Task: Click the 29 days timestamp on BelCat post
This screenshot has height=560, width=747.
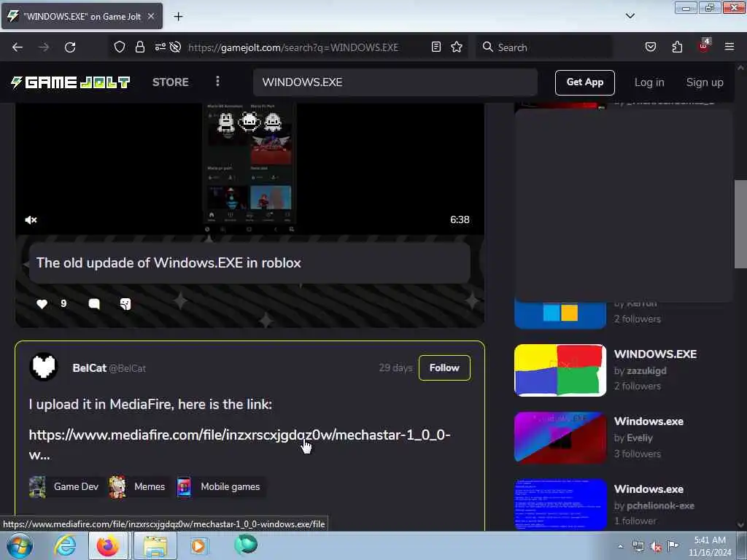Action: coord(395,367)
